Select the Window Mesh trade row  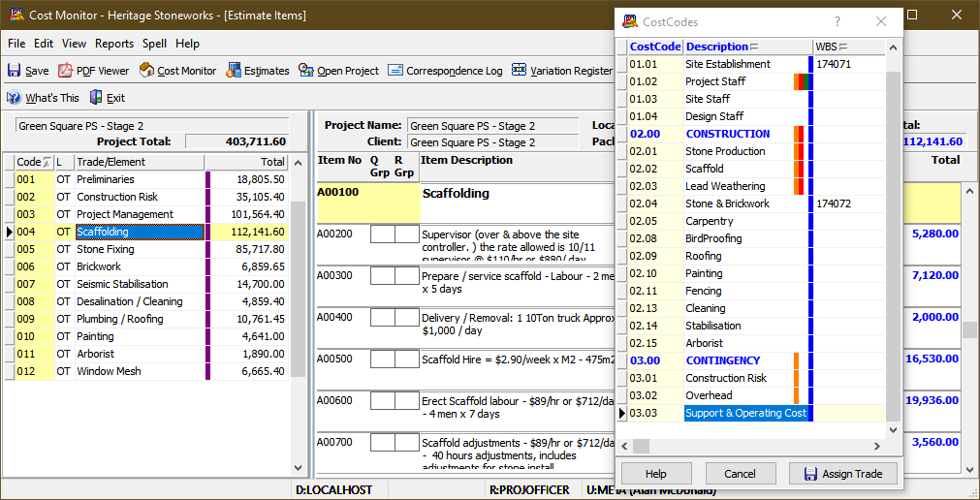pos(145,371)
